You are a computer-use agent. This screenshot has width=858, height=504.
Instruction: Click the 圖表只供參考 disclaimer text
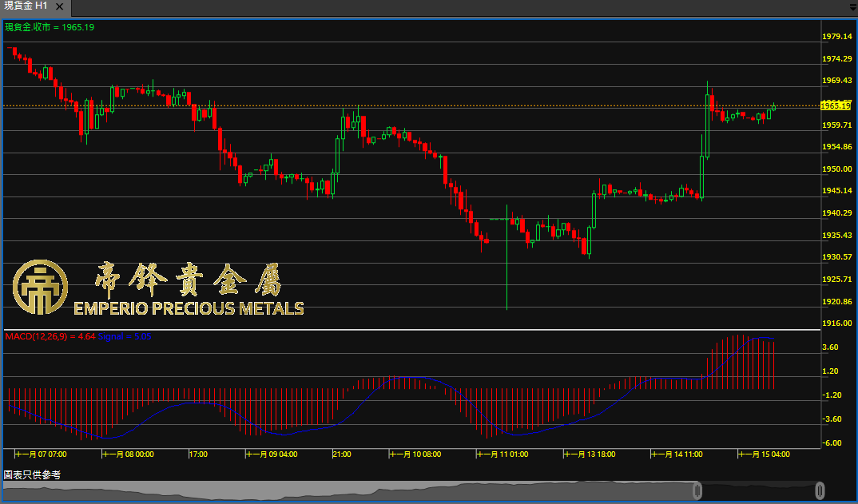pos(32,475)
